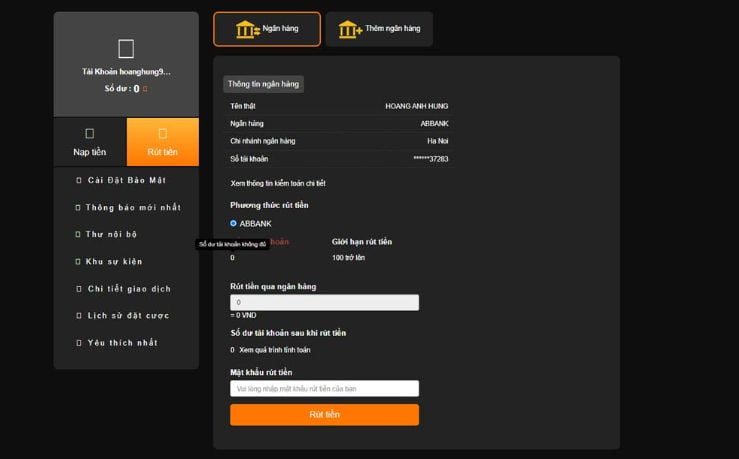Screen dimensions: 739x459
Task: Open Thư nội bộ menu item
Action: (111, 234)
